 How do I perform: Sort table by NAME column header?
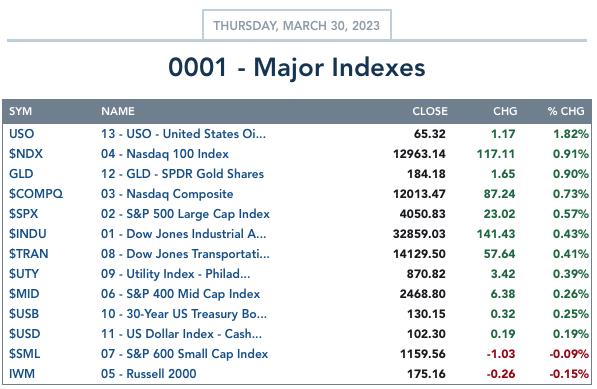click(x=118, y=111)
